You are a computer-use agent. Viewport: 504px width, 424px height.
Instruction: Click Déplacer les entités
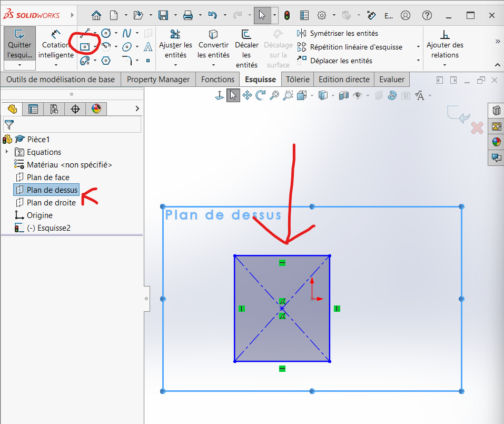coord(334,61)
